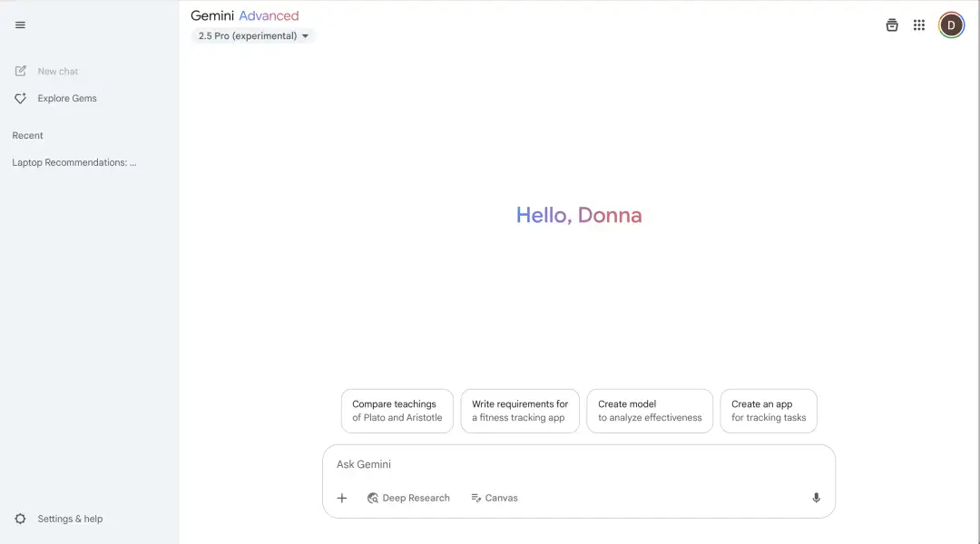
Task: Click the plus icon to add files
Action: tap(342, 498)
